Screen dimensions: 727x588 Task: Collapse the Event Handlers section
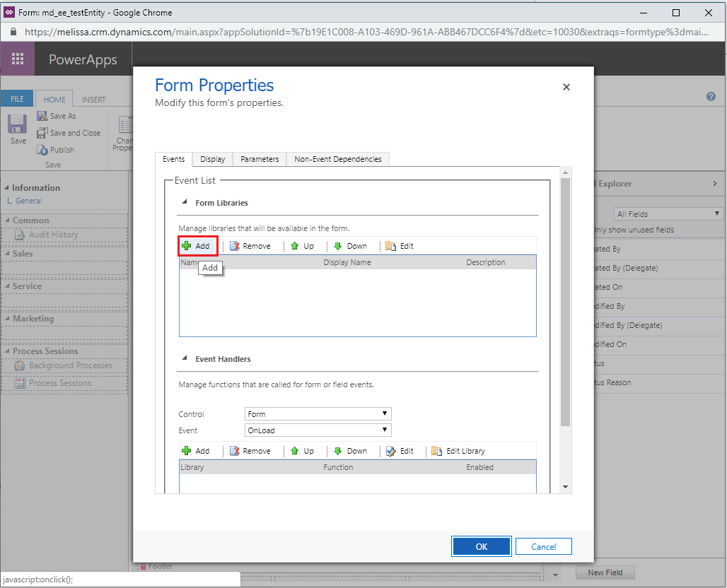click(185, 359)
